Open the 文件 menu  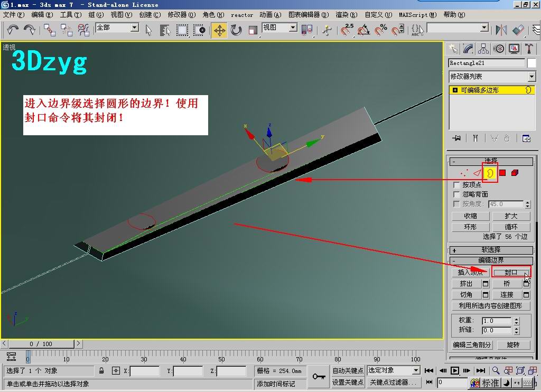click(13, 15)
